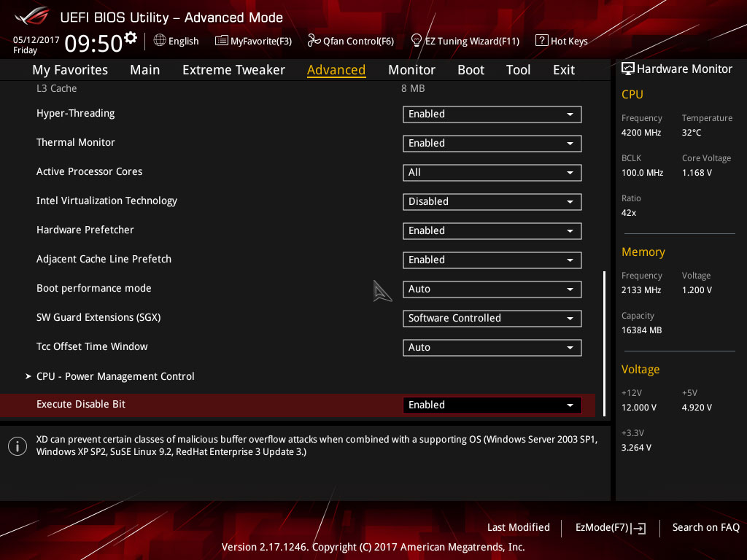Open the Execute Disable Bit dropdown
The width and height of the screenshot is (747, 560).
[492, 405]
